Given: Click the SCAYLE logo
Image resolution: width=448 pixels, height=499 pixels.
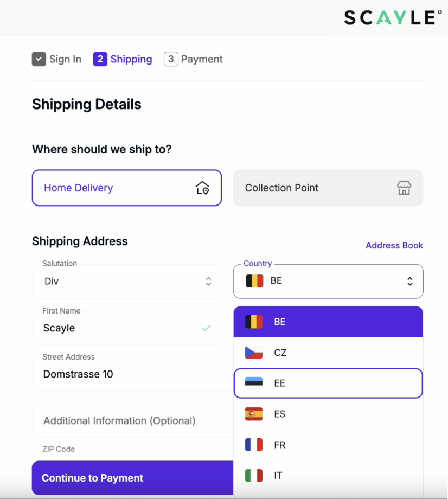Looking at the screenshot, I should click(389, 17).
